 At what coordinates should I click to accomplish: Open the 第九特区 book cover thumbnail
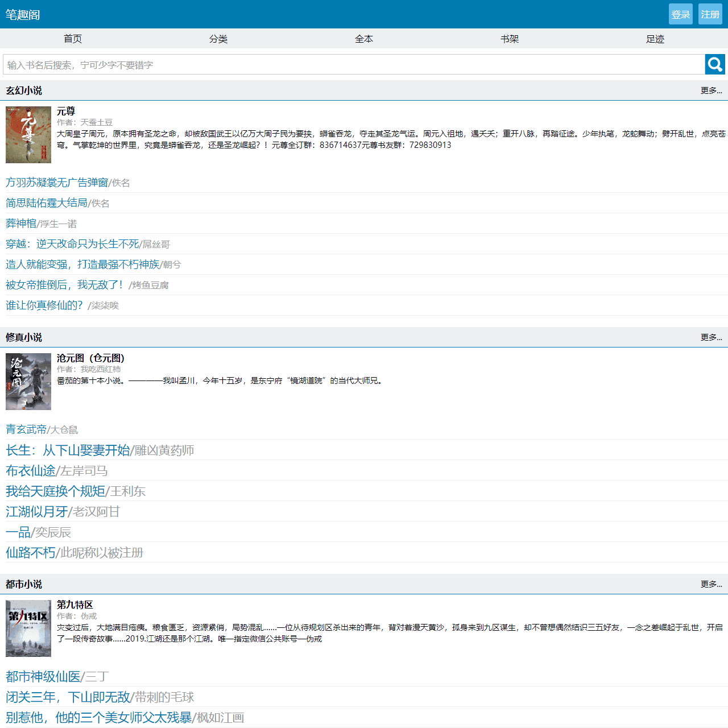(x=28, y=628)
